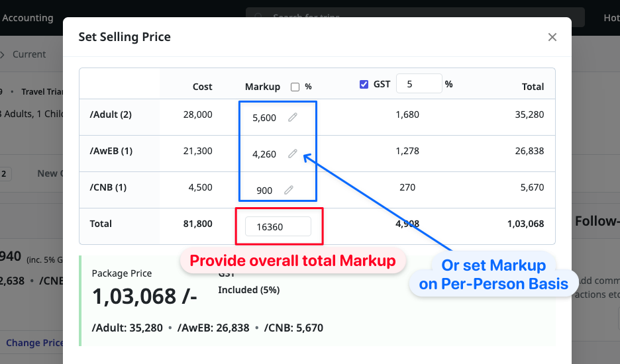Uncheck the GST checkbox

(364, 84)
